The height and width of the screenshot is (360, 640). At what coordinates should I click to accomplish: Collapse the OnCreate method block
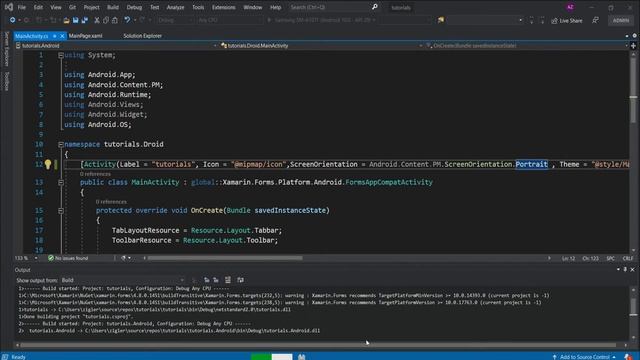tap(61, 211)
